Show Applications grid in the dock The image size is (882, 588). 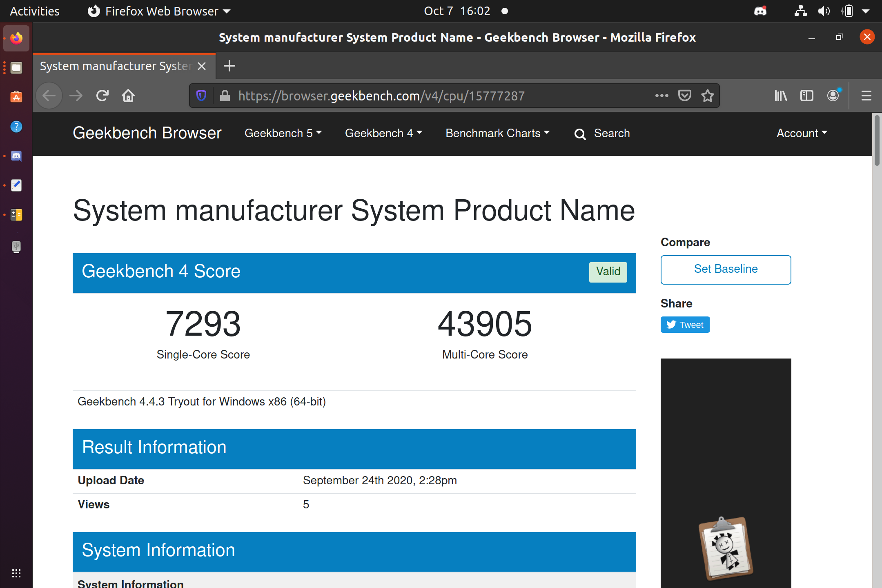coord(16,573)
